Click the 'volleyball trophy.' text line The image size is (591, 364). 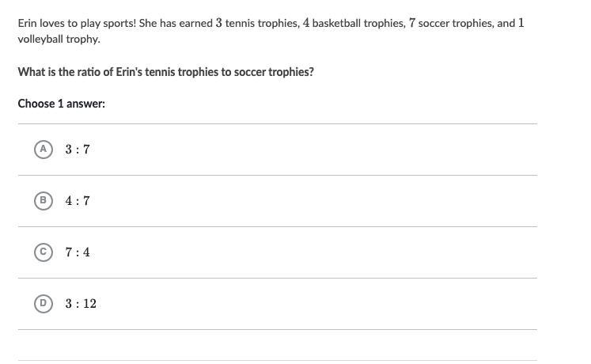tap(59, 40)
